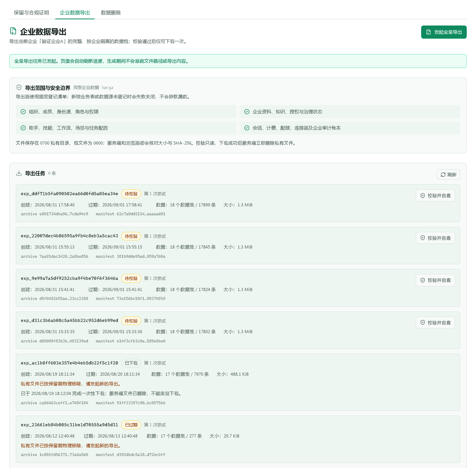Click the 待校验 badge on exp_d31c3b6a task
This screenshot has width=476, height=468.
[131, 321]
